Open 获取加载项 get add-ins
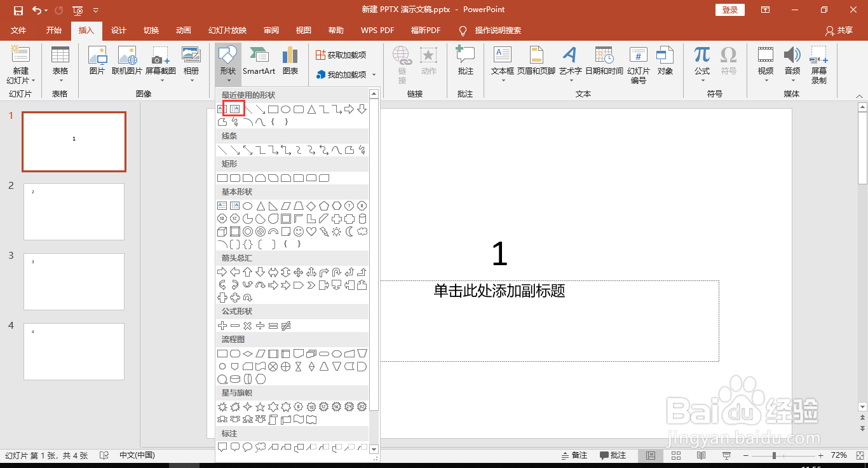Screen dimensions: 868x468 (341, 55)
